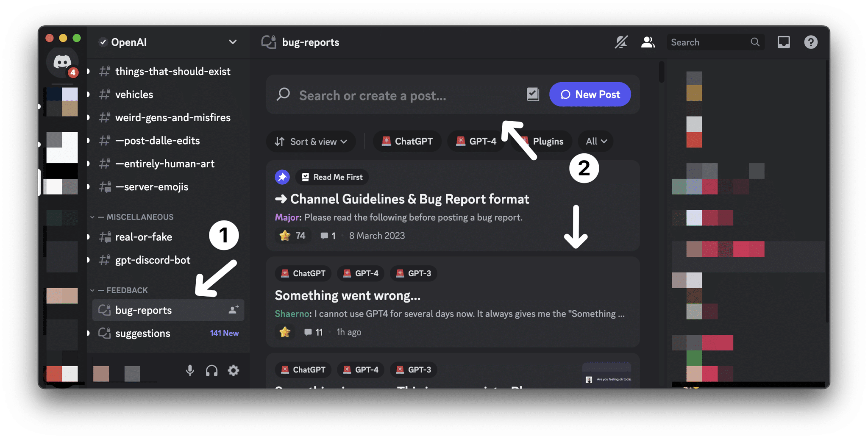Viewport: 868px width, 439px height.
Task: Click 141 New badge on suggestions
Action: click(224, 333)
